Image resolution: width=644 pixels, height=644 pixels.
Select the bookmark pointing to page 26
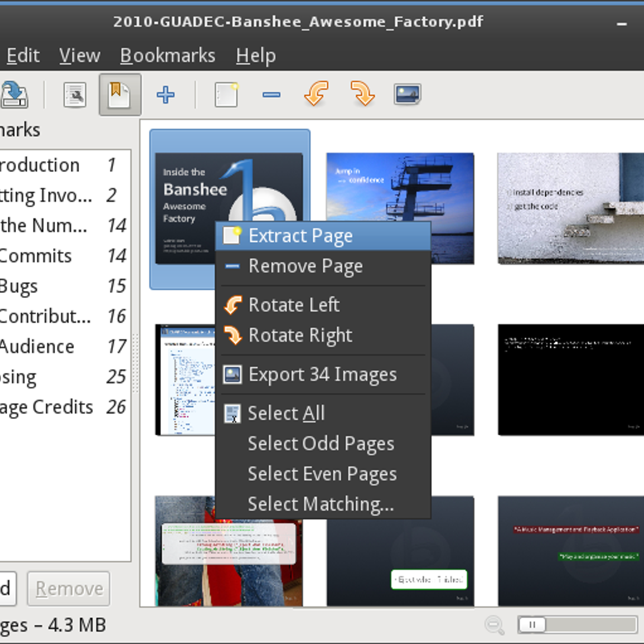tap(64, 407)
